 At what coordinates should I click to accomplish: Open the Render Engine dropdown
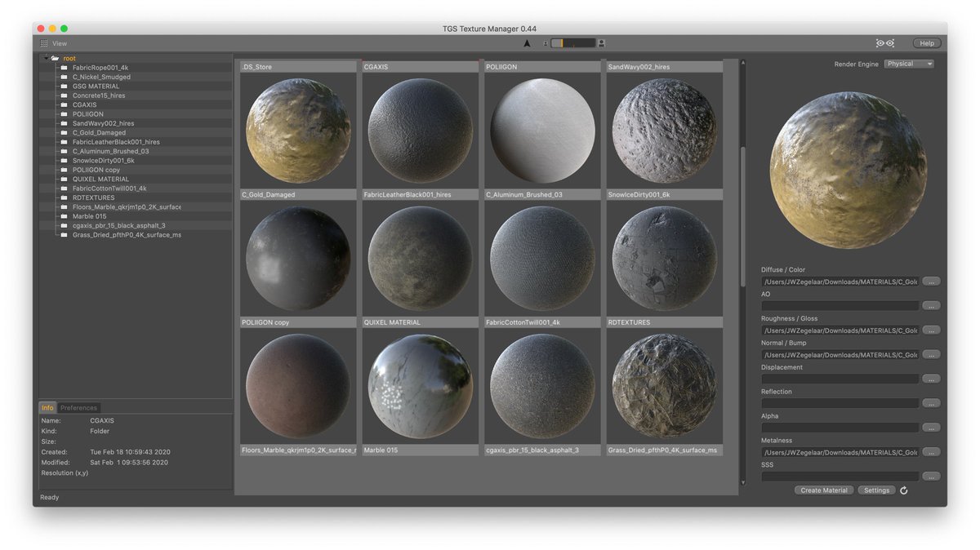[x=909, y=64]
